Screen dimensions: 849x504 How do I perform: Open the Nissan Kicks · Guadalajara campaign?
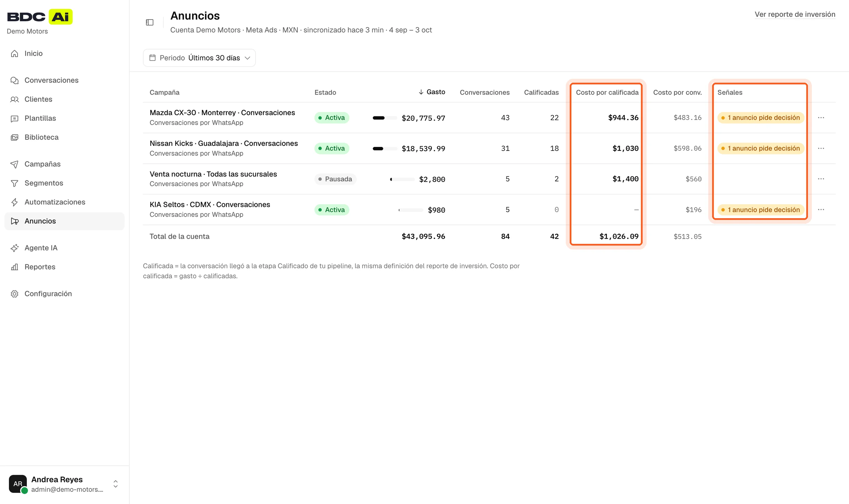[x=224, y=143]
